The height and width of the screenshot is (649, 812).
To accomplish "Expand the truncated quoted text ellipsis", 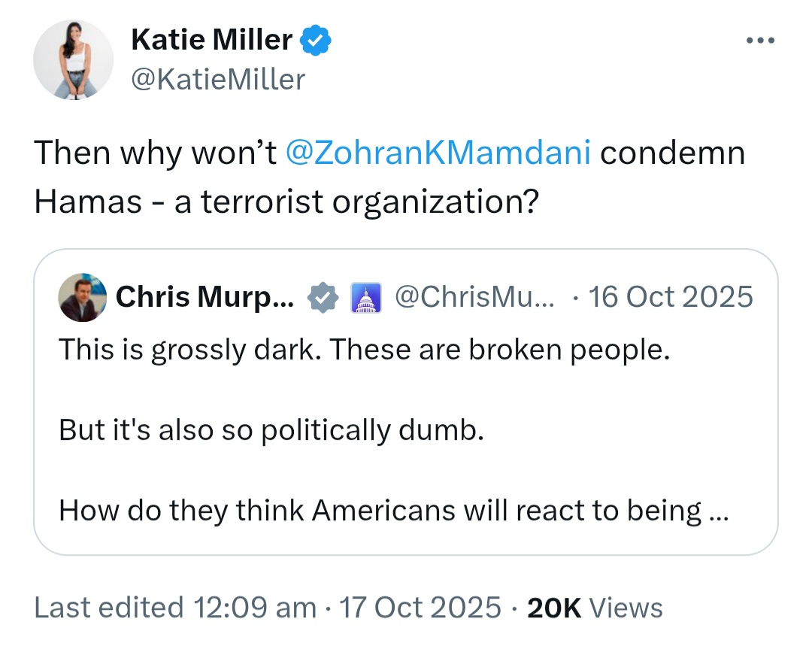I will click(719, 513).
